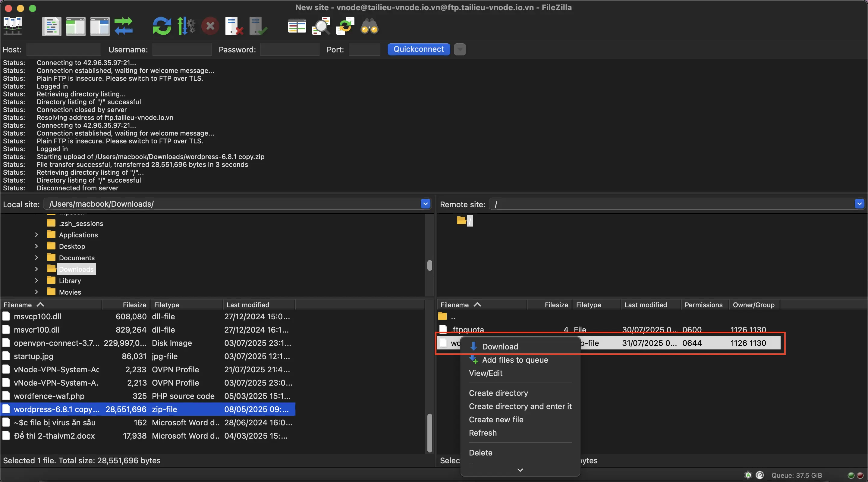Image resolution: width=868 pixels, height=482 pixels.
Task: Select the root folder in remote tree
Action: pyautogui.click(x=470, y=221)
